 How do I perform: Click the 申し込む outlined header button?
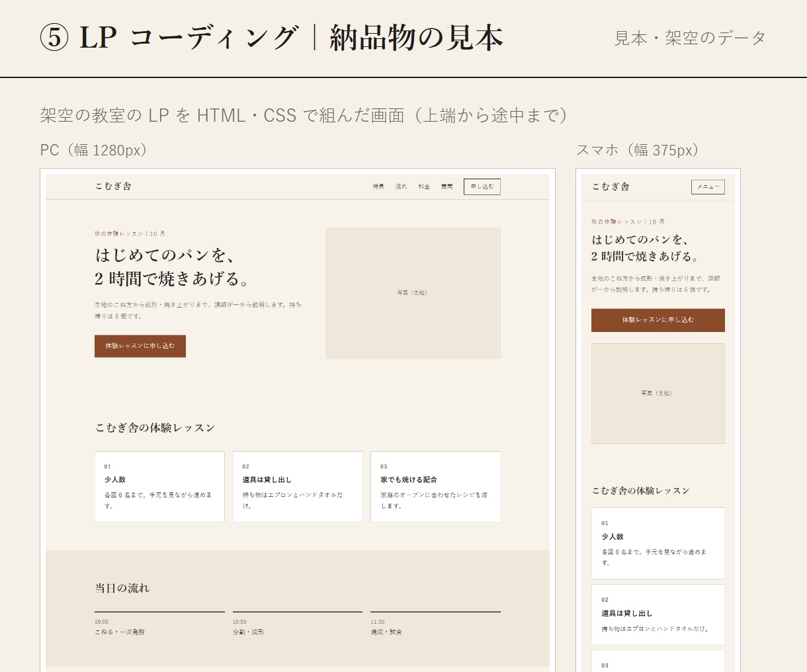point(482,187)
